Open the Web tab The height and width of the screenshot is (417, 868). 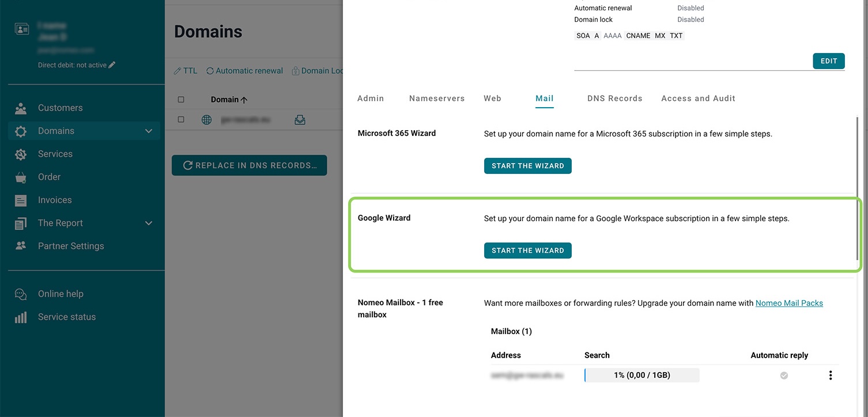coord(492,98)
